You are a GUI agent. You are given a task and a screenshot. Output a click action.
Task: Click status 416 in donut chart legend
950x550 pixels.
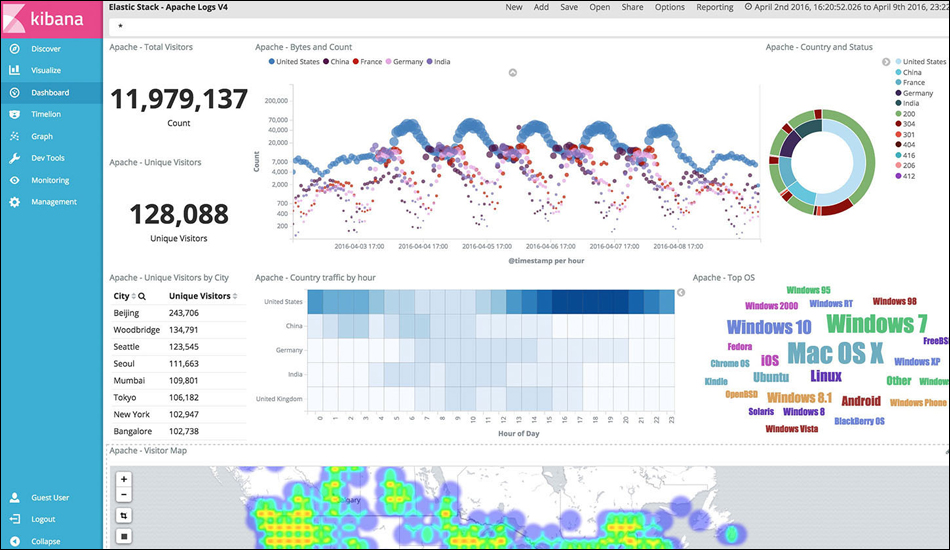[905, 156]
